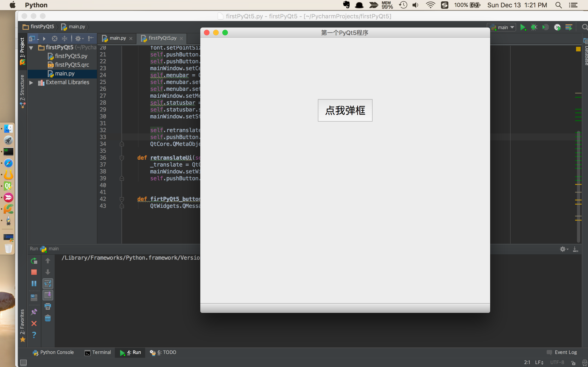
Task: Click the Run panel settings gear icon
Action: click(x=563, y=249)
